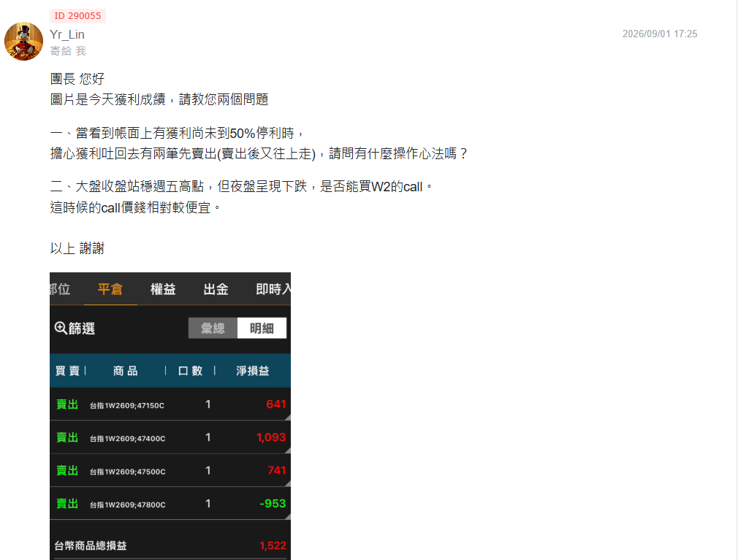This screenshot has height=560, width=738.
Task: Switch to the 平倉 tab
Action: [110, 288]
